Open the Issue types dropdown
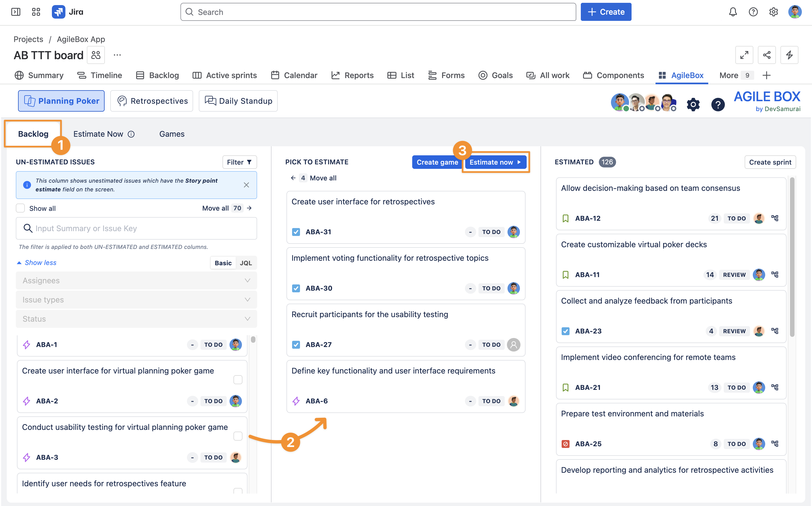 (x=136, y=300)
